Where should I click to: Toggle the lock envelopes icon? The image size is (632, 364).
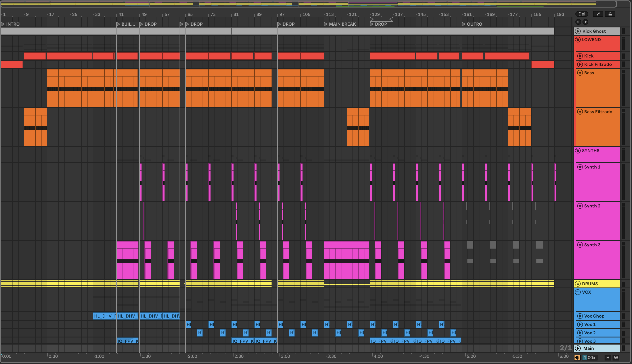point(610,14)
